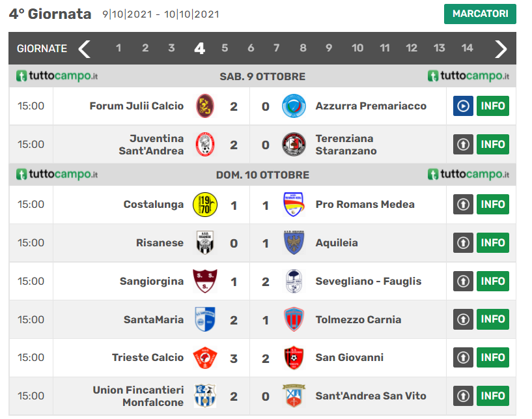Click the top-left tuttocampo.it logo
The image size is (532, 419).
tap(57, 76)
